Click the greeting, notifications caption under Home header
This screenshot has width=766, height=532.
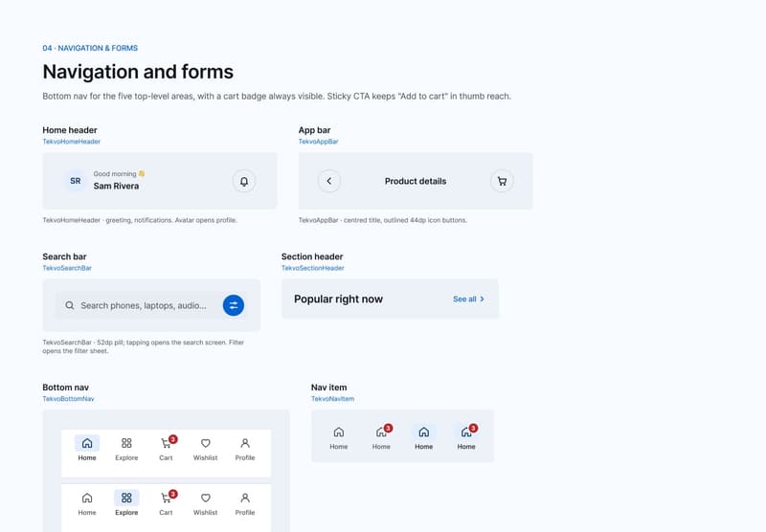click(x=140, y=220)
